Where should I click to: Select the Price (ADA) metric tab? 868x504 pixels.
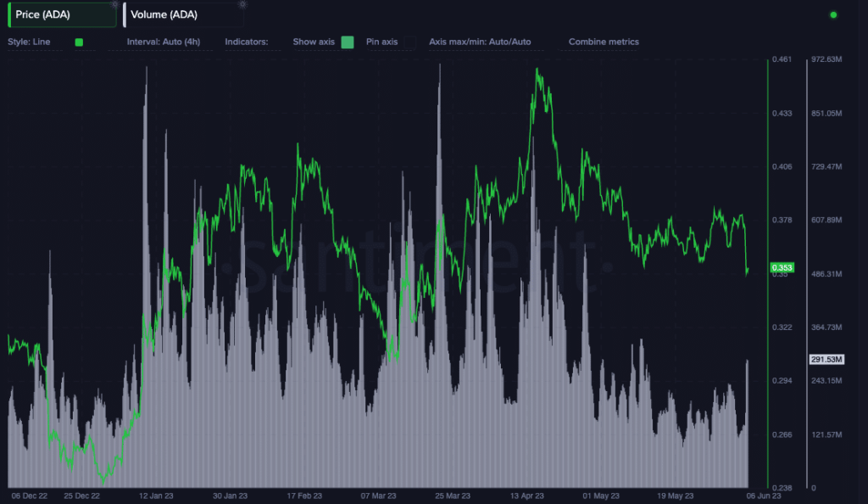point(59,14)
